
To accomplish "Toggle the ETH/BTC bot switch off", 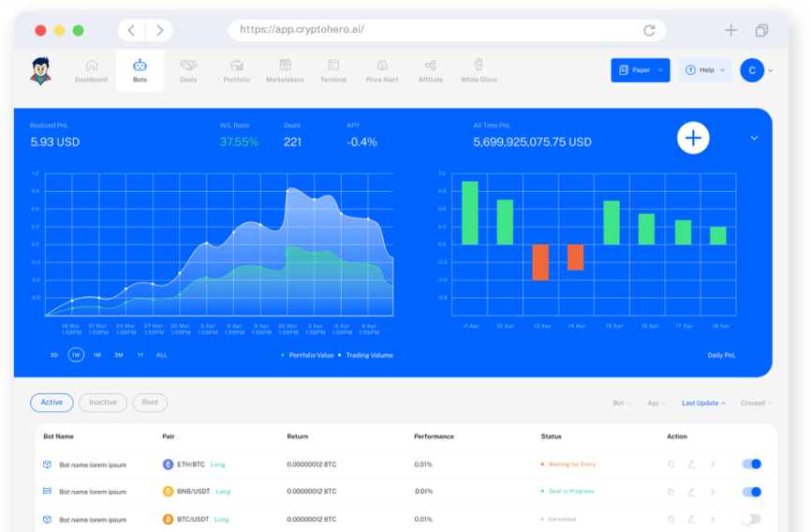I will tap(751, 464).
